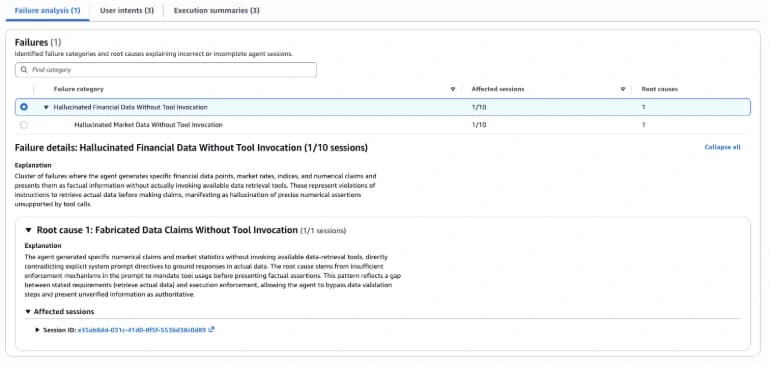
Task: Collapse the Root cause 1 section
Action: pos(28,230)
